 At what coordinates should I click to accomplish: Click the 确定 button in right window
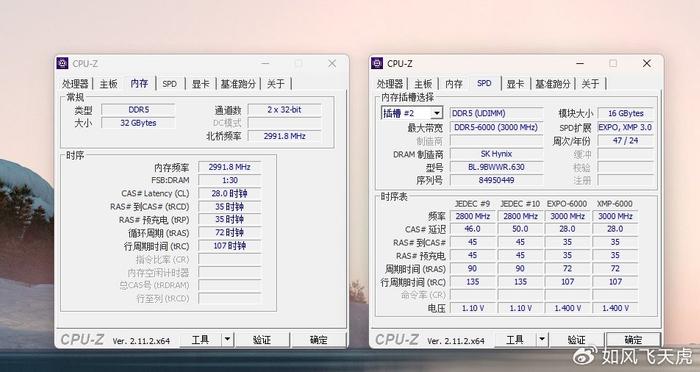(x=633, y=340)
